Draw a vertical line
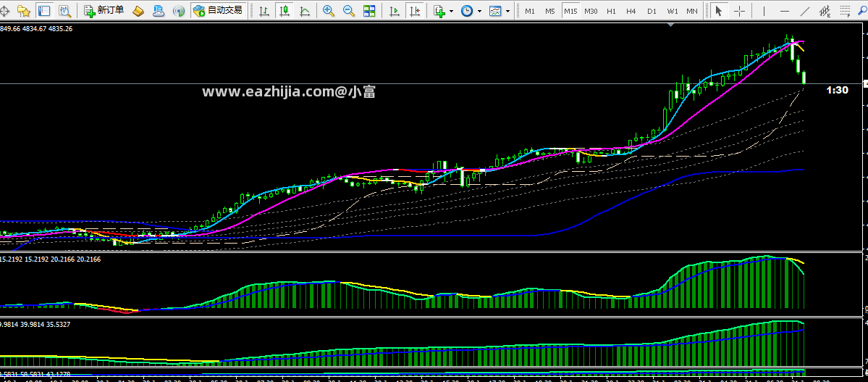 (763, 11)
